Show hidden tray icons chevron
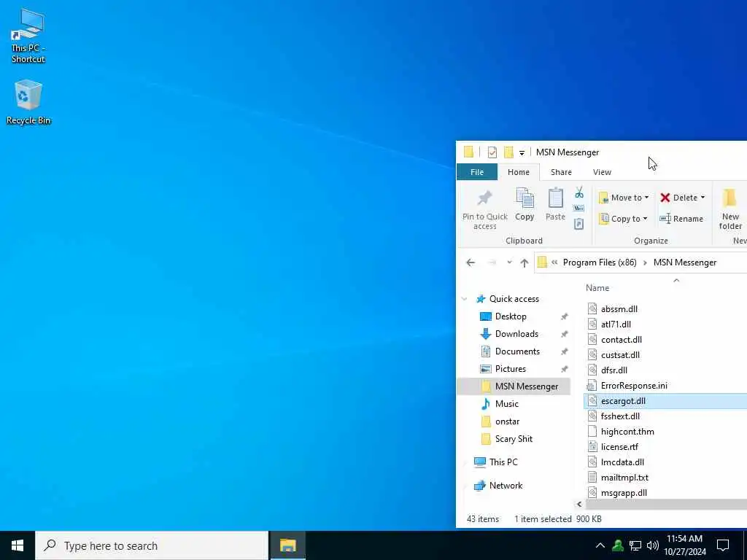Image resolution: width=747 pixels, height=560 pixels. 600,545
